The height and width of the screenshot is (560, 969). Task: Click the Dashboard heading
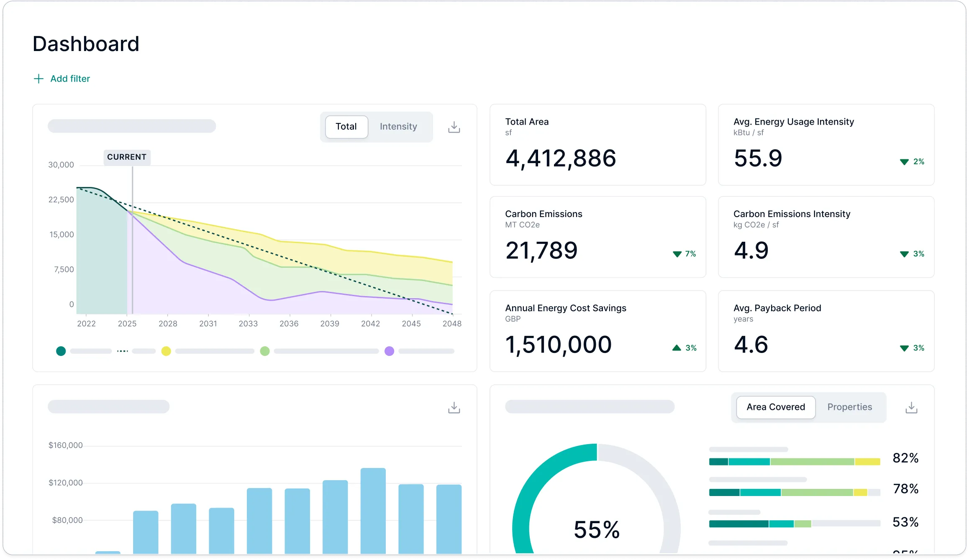point(86,43)
